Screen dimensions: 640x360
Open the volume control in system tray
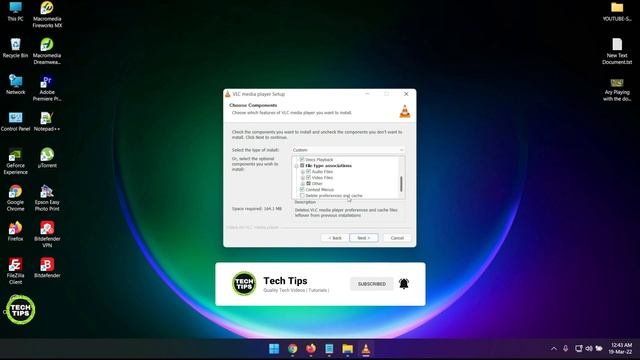[x=589, y=348]
